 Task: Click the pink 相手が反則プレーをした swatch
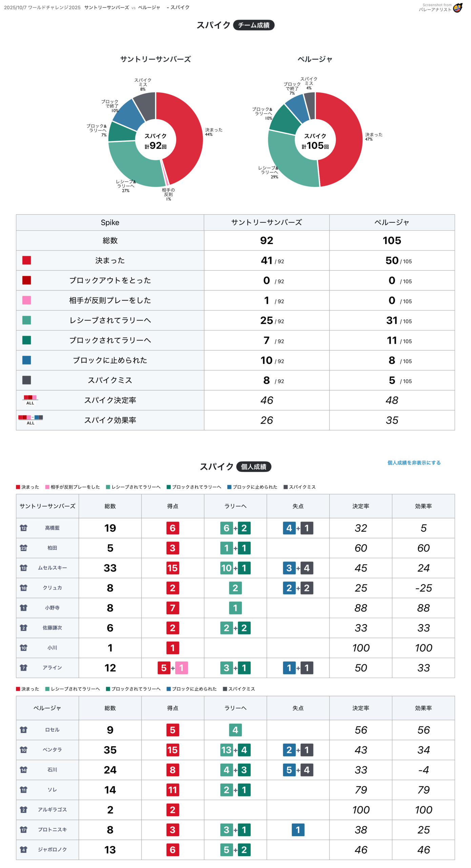coord(26,300)
